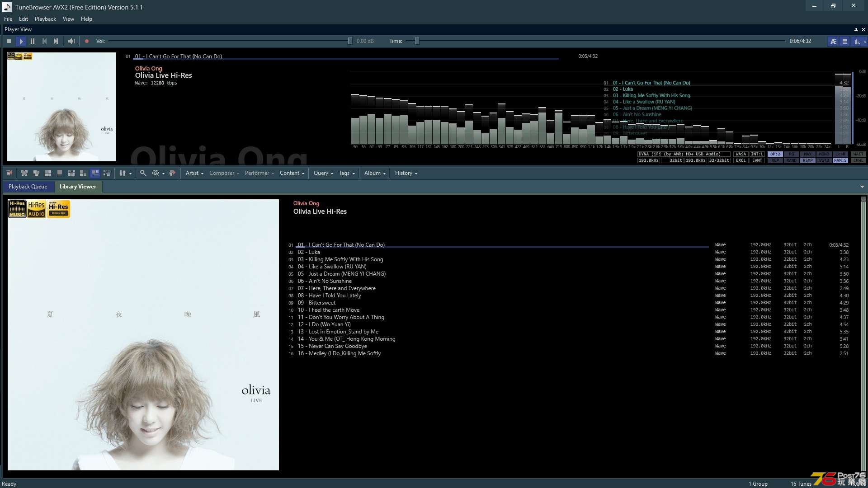Click the WASA output mode button
The height and width of the screenshot is (488, 868).
click(x=741, y=154)
